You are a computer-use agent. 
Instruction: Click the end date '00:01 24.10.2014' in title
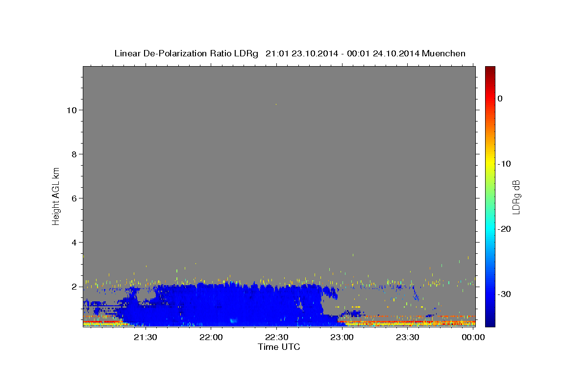point(383,53)
